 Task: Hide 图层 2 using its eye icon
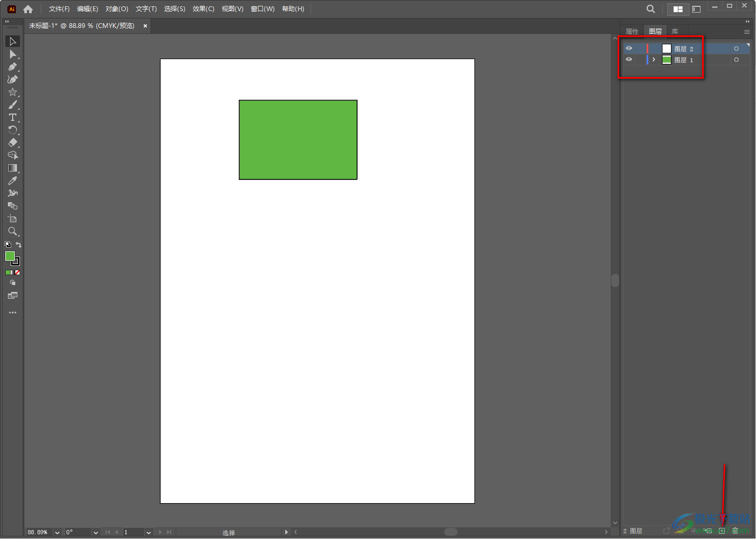pyautogui.click(x=629, y=49)
